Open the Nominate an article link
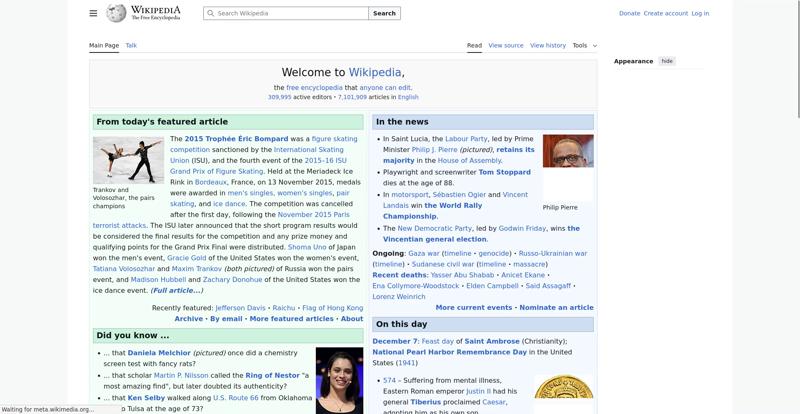800x414 pixels. [556, 308]
